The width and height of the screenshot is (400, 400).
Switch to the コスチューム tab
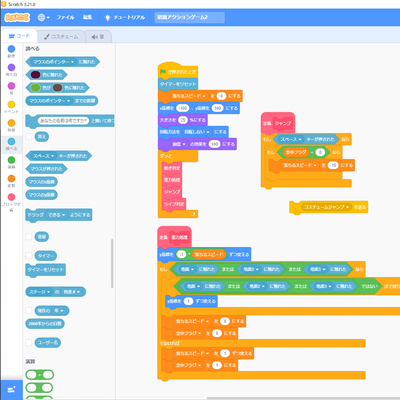(61, 37)
